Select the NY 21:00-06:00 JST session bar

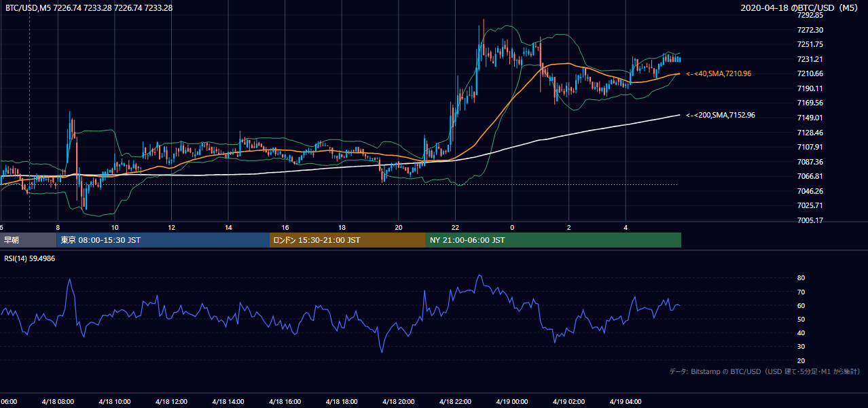(554, 240)
